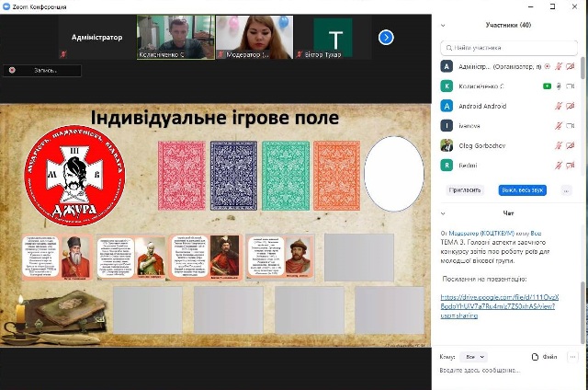The height and width of the screenshot is (390, 588).
Task: Open the chat recipient dropdown "Все"
Action: pyautogui.click(x=475, y=356)
